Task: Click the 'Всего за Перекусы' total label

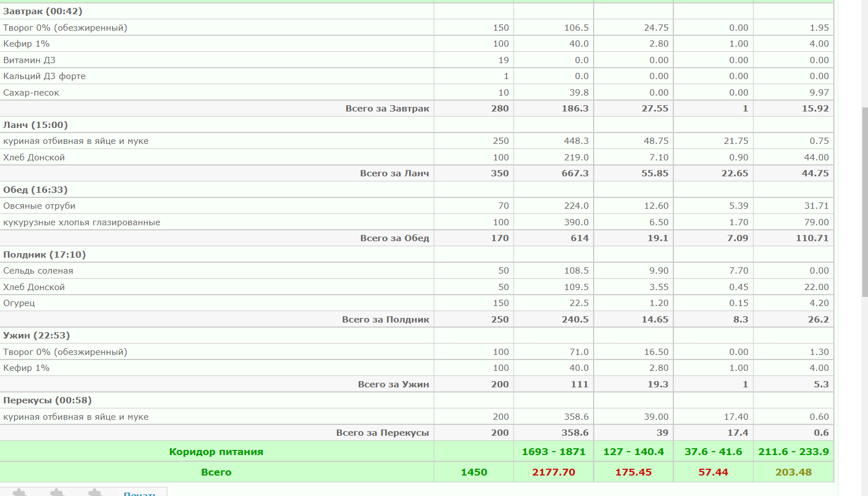Action: (x=382, y=432)
